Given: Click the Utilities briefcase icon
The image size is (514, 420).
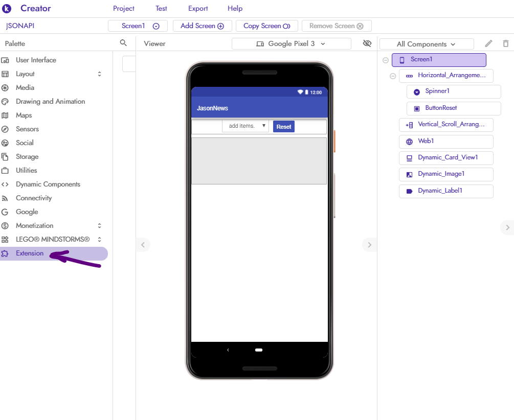Looking at the screenshot, I should tap(5, 171).
